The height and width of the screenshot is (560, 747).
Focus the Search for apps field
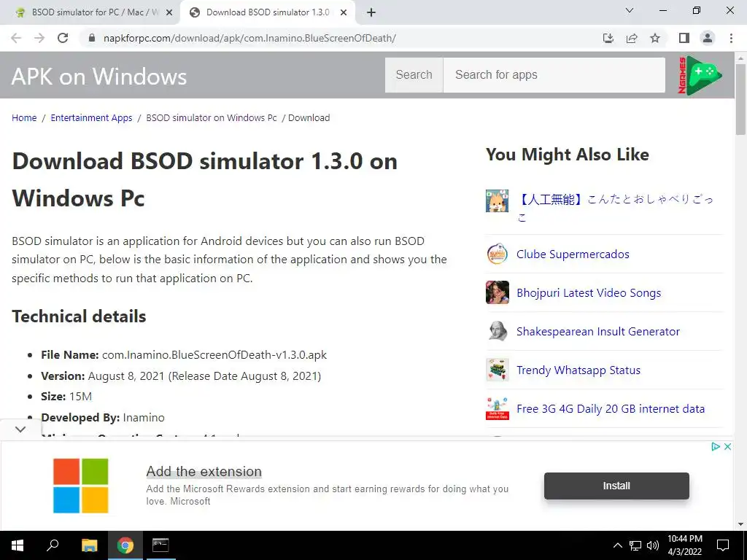tap(554, 75)
